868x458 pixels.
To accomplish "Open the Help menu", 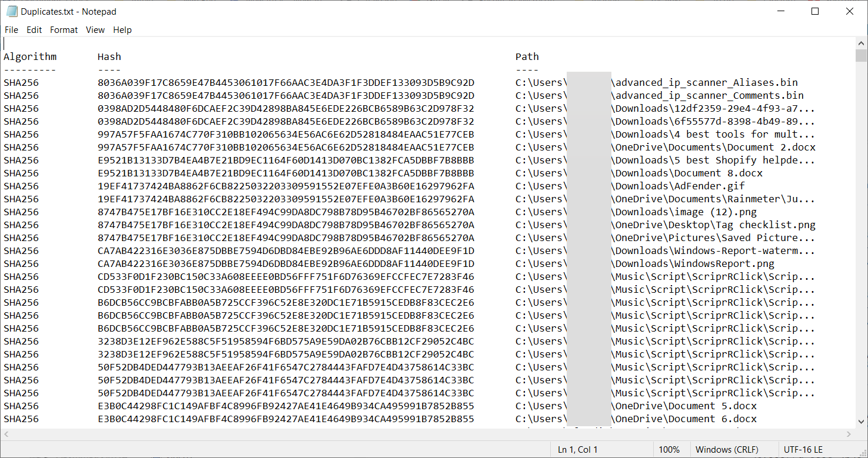I will pyautogui.click(x=122, y=30).
